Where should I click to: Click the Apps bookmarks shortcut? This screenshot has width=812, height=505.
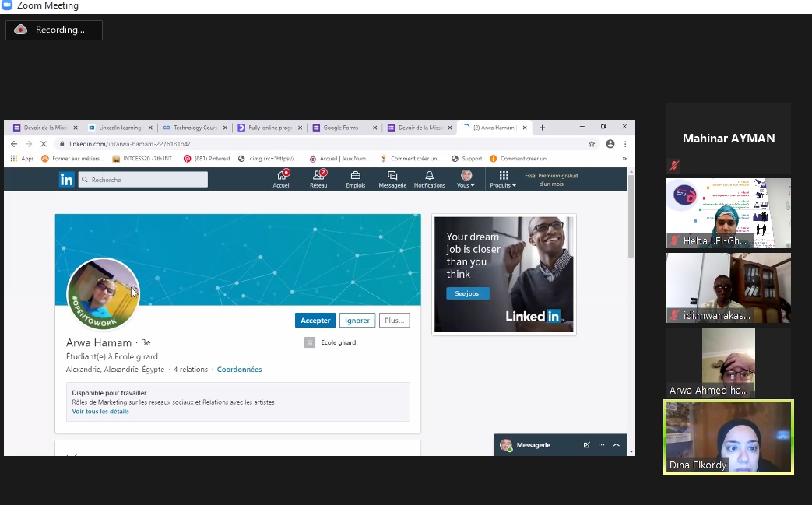coord(23,159)
